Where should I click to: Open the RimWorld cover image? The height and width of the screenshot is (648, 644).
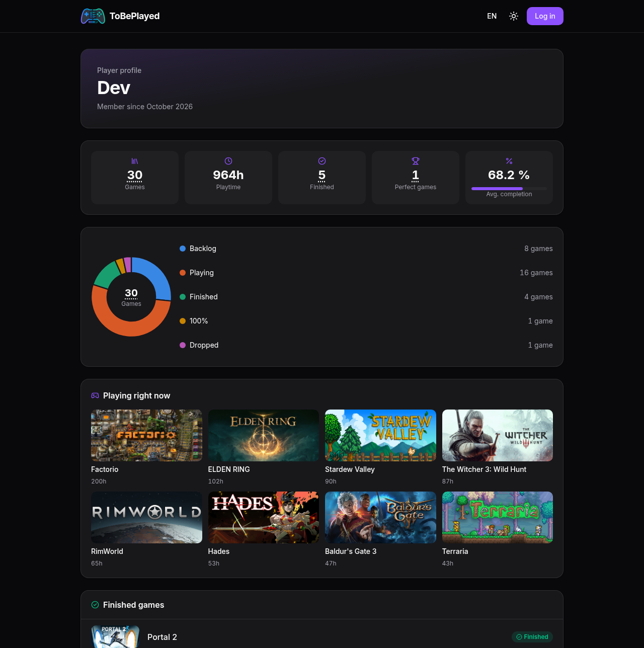146,517
